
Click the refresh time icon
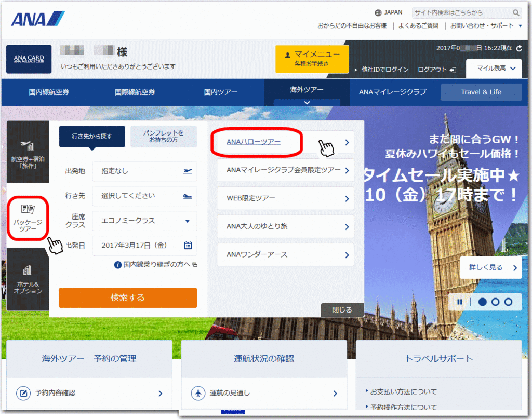[x=519, y=48]
